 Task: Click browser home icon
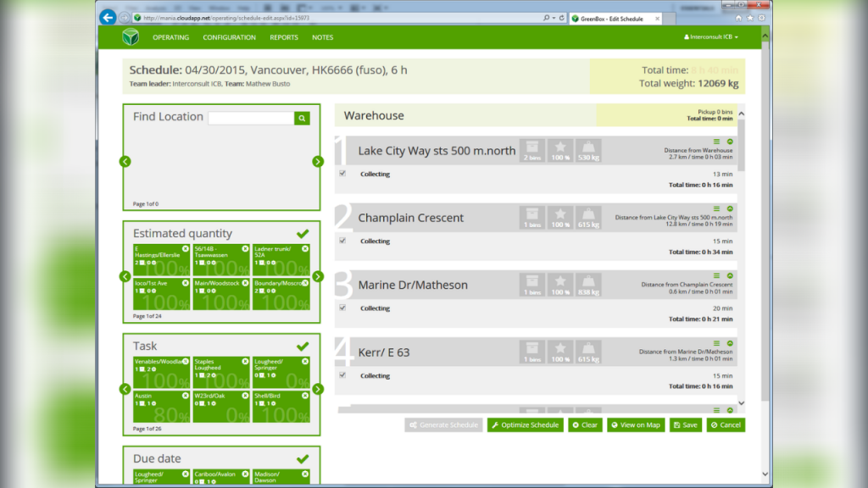tap(738, 19)
